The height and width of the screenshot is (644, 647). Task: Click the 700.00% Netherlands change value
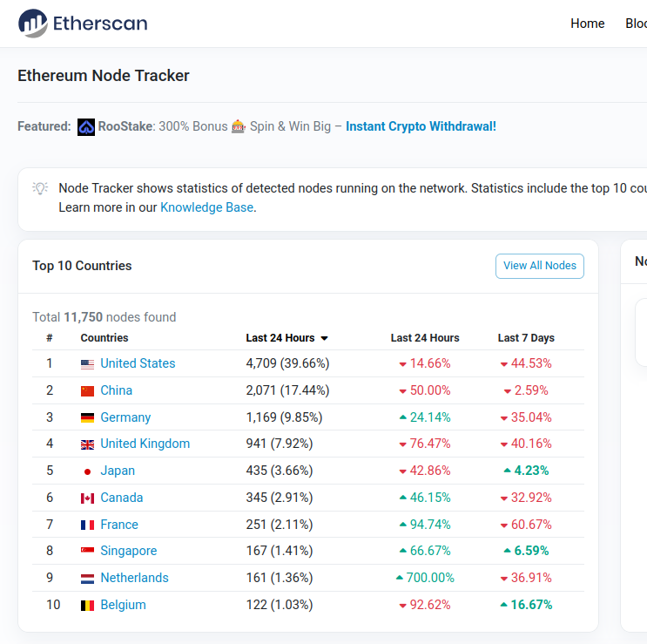pyautogui.click(x=425, y=578)
